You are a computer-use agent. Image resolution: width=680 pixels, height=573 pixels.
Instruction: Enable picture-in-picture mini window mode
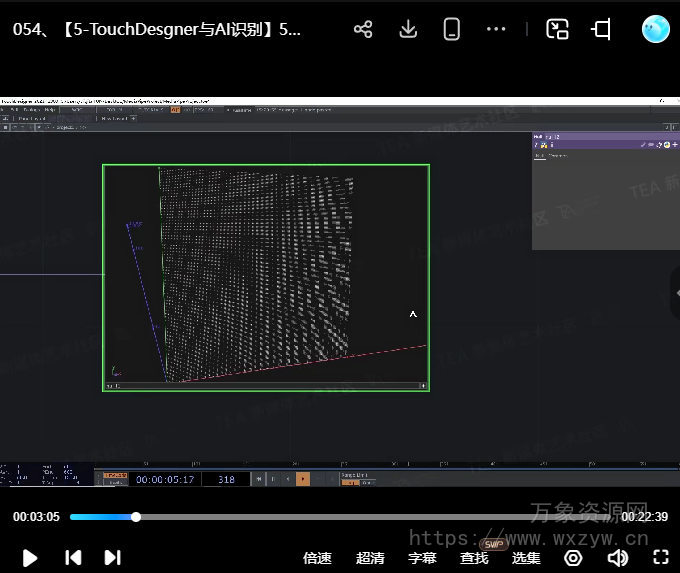557,29
